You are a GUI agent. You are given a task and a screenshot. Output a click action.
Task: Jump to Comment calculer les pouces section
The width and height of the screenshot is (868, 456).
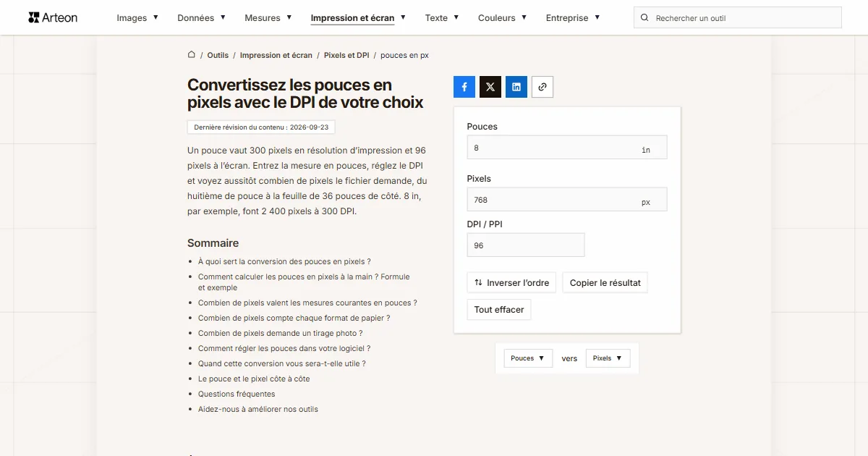click(x=304, y=282)
